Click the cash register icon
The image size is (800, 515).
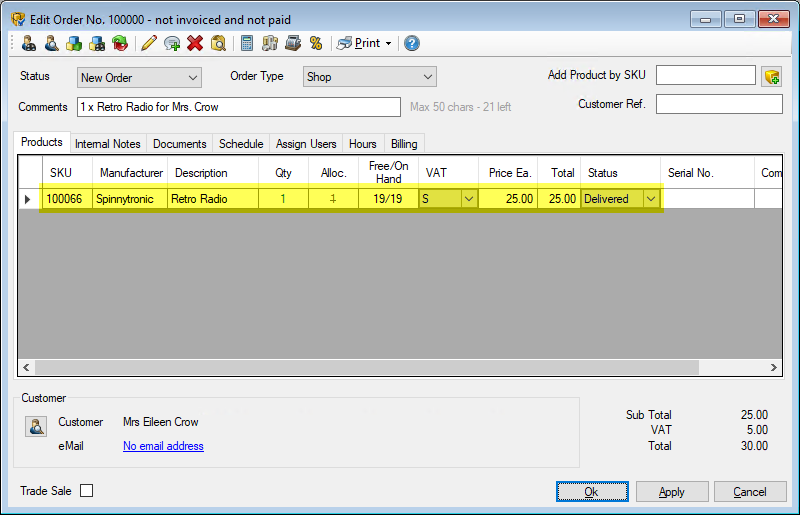tap(293, 43)
